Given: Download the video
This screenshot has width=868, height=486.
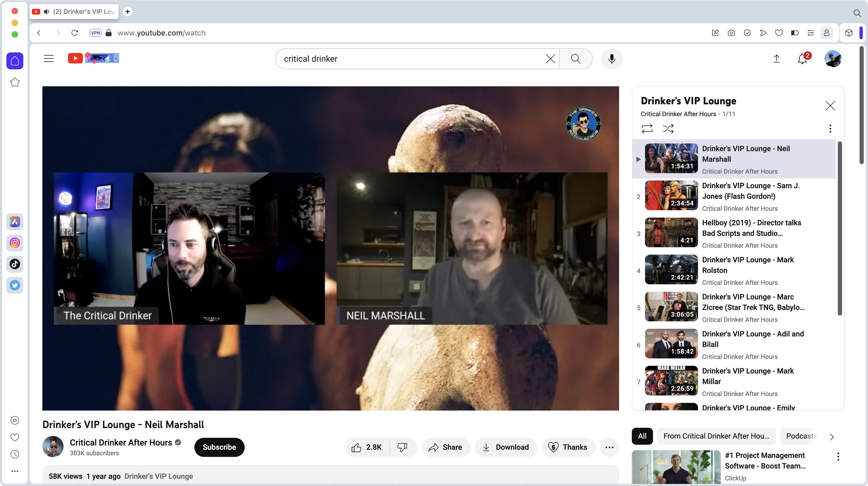Looking at the screenshot, I should pos(505,447).
